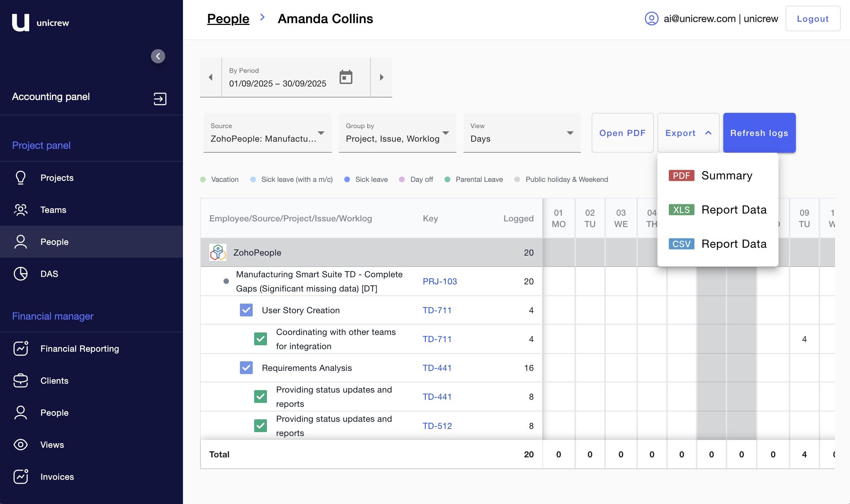
Task: Go to previous period arrow
Action: 211,77
